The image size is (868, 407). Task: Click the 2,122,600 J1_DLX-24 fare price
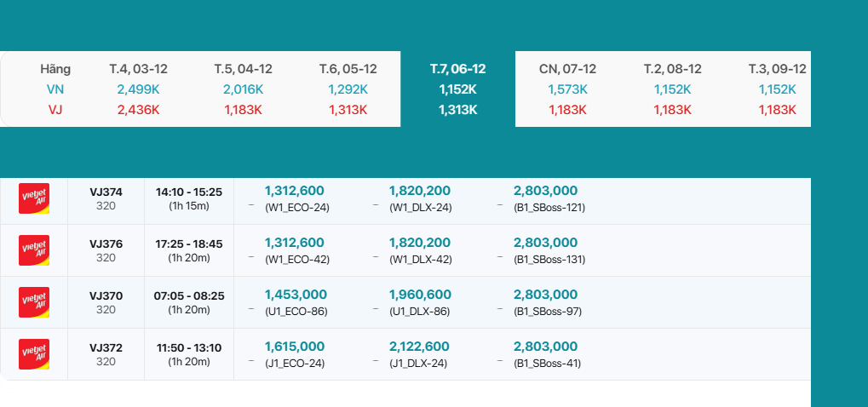coord(420,347)
